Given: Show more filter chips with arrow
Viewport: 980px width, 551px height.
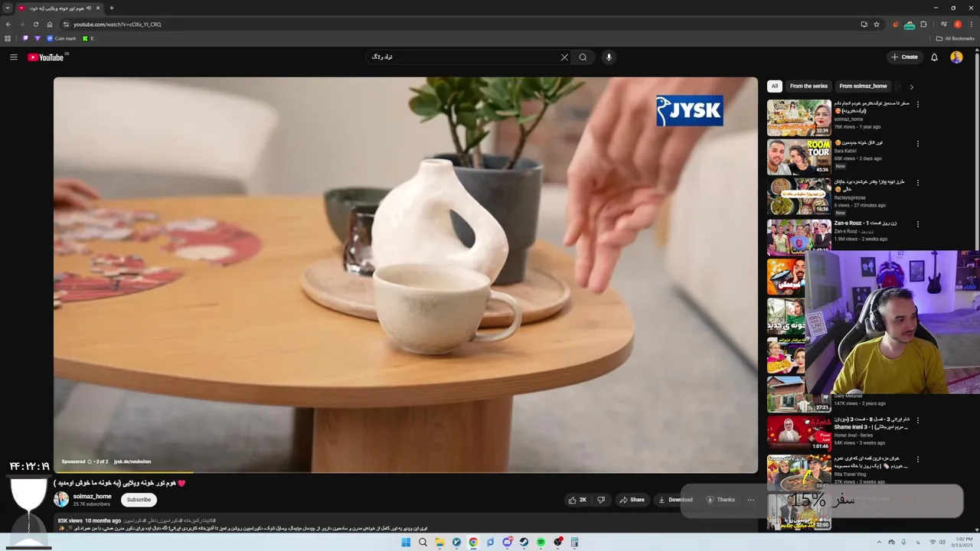Looking at the screenshot, I should click(911, 87).
